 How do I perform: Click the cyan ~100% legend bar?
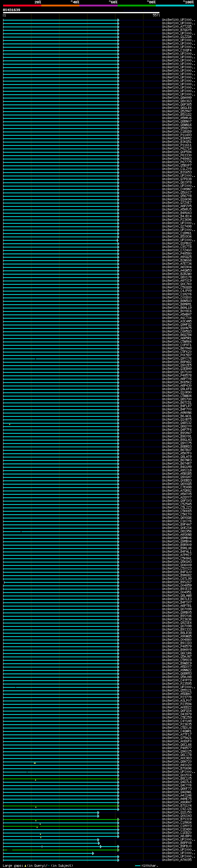175,6
